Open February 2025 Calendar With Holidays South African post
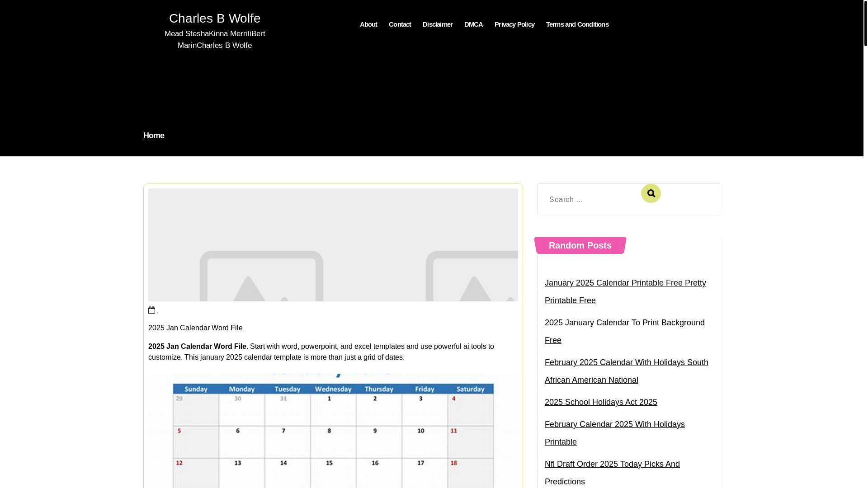Image resolution: width=868 pixels, height=488 pixels. coord(627,371)
